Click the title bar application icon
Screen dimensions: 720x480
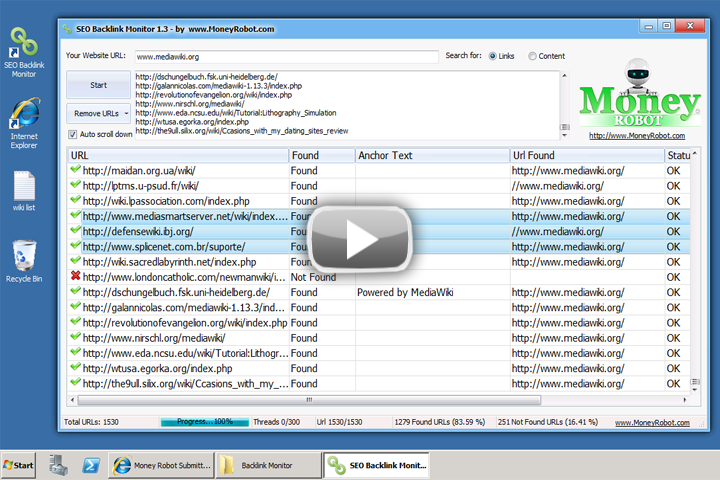click(68, 29)
